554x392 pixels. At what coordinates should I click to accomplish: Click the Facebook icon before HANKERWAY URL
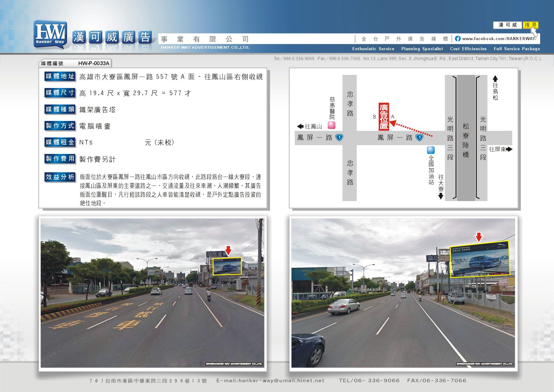click(458, 39)
